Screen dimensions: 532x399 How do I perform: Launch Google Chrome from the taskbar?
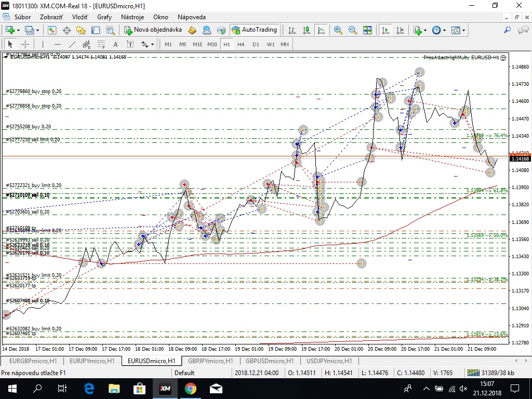[190, 389]
